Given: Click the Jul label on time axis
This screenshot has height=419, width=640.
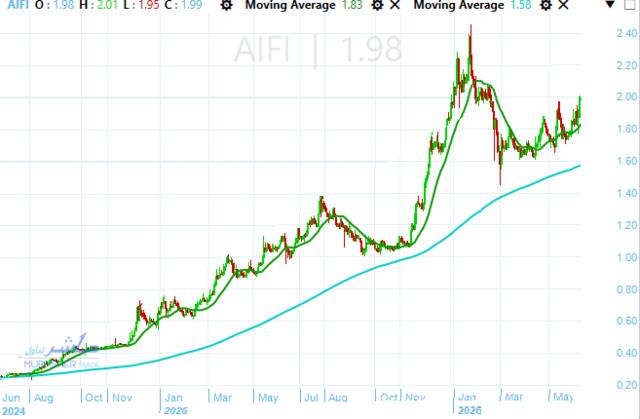Looking at the screenshot, I should coord(312,397).
